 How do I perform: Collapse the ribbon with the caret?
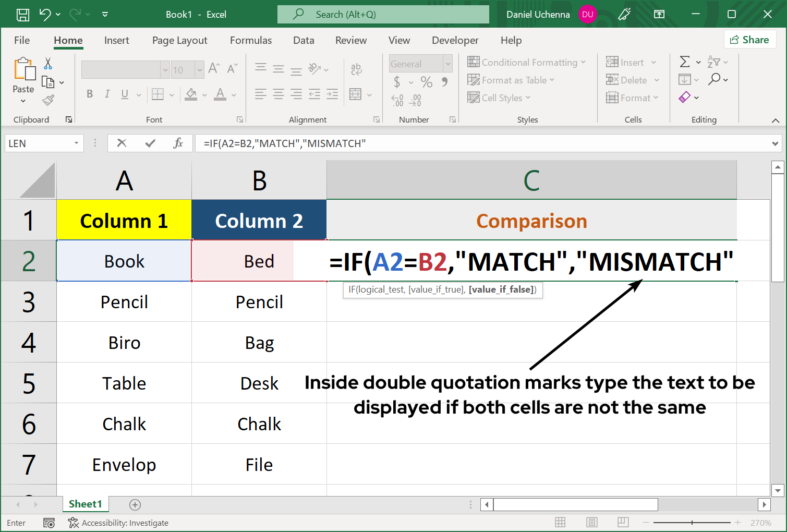click(776, 120)
